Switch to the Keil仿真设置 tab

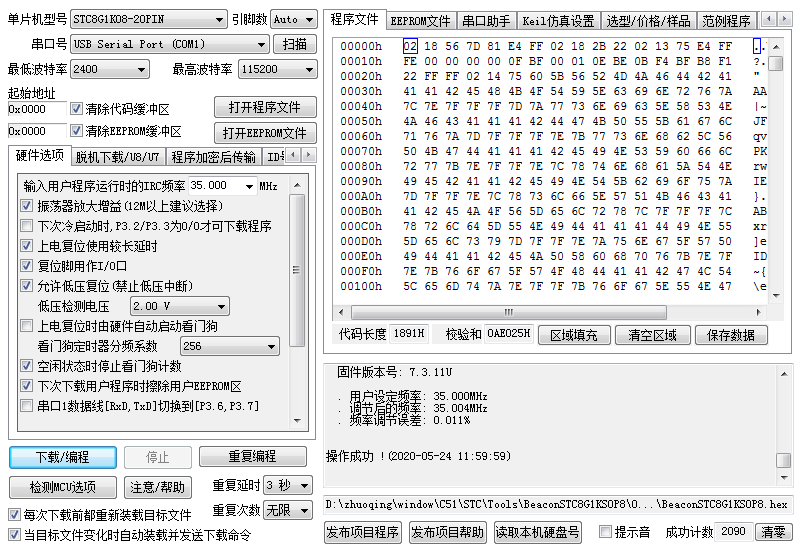[558, 21]
